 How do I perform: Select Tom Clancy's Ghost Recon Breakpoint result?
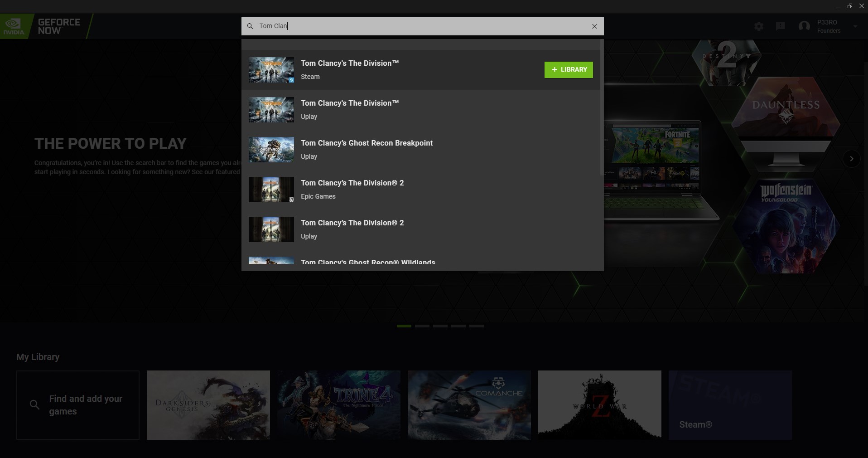(420, 150)
